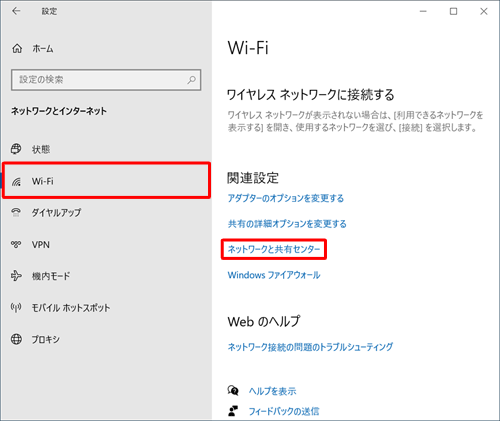This screenshot has width=500, height=421.
Task: Open ネットワークと共有センター link
Action: click(274, 249)
